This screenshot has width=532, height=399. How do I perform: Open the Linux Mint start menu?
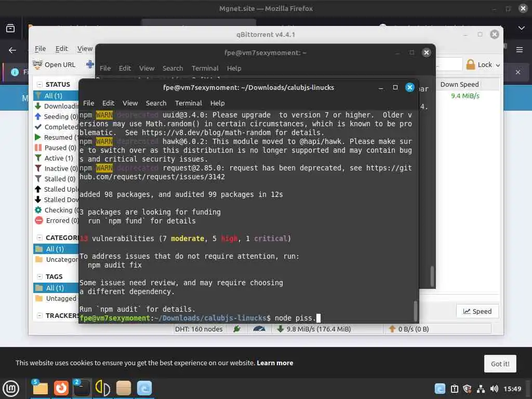[x=11, y=388]
